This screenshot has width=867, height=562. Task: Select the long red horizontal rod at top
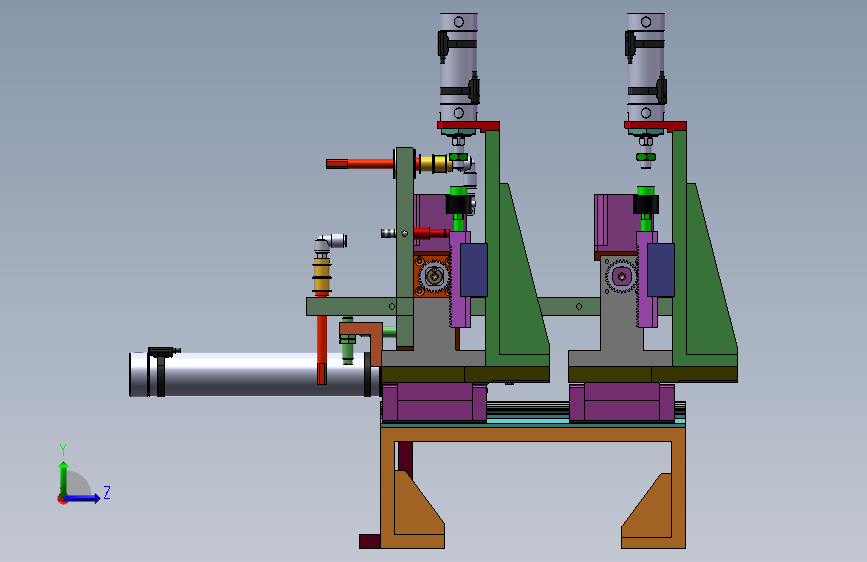coord(361,164)
